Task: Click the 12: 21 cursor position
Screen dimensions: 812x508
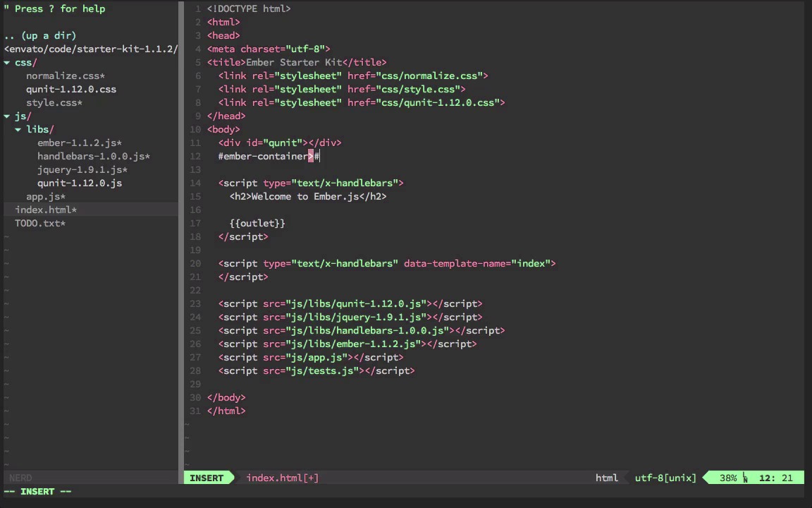Action: pos(776,478)
